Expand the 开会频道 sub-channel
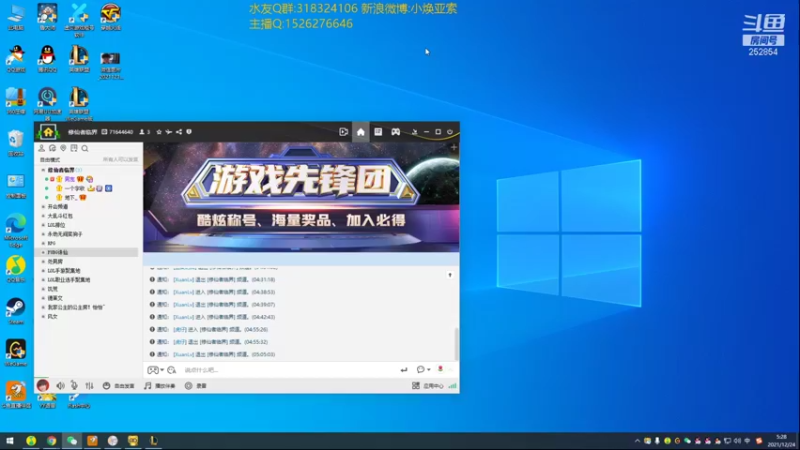 click(x=43, y=207)
